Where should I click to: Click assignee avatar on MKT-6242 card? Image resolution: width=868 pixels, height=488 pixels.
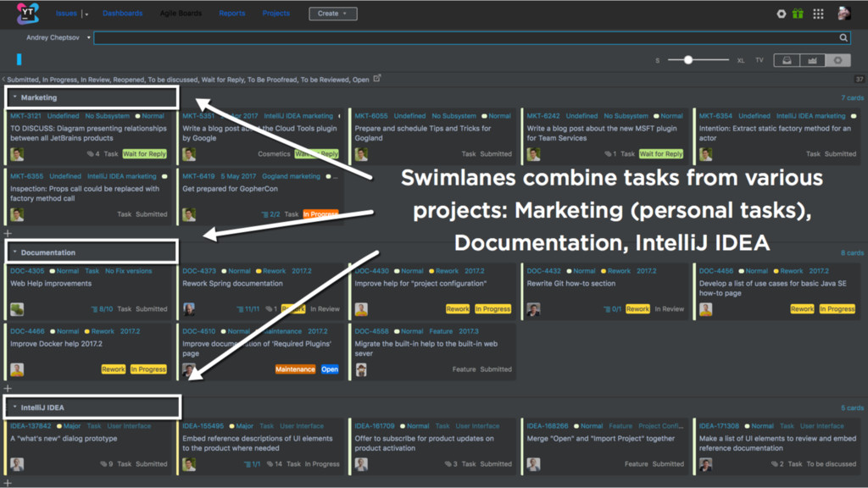coord(534,154)
